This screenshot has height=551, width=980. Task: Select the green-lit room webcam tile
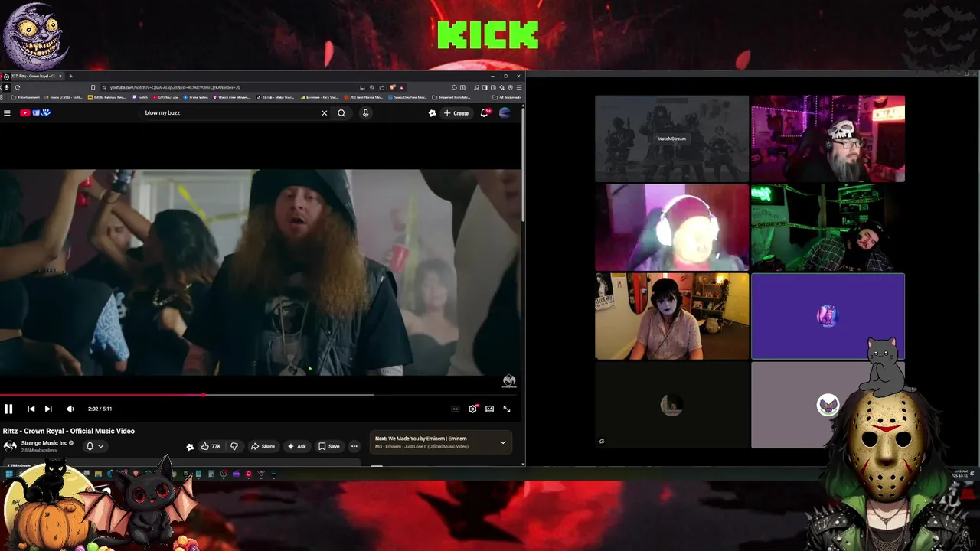(x=828, y=227)
